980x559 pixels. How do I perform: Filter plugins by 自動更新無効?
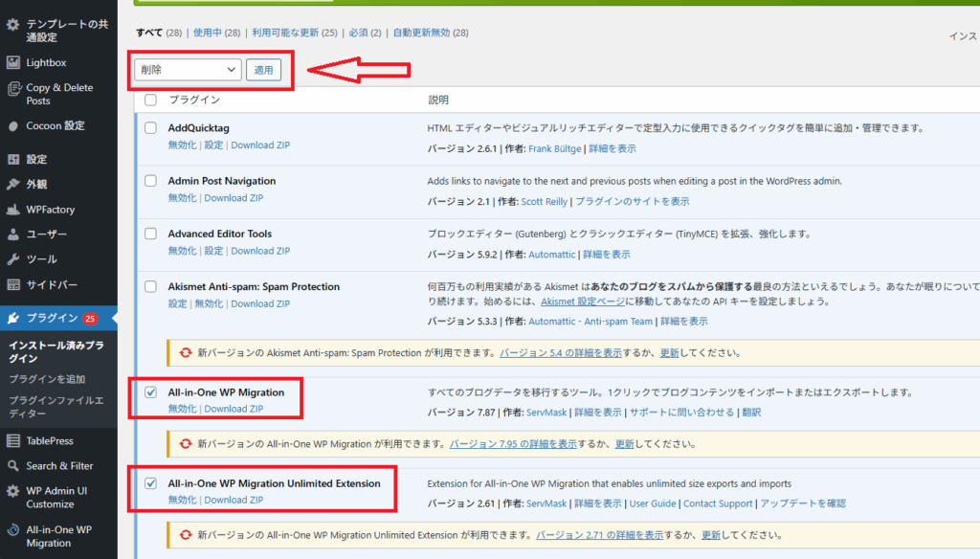pyautogui.click(x=421, y=33)
